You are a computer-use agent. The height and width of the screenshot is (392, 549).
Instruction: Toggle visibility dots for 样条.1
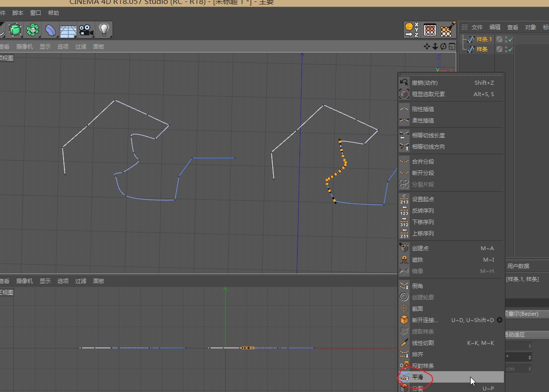pyautogui.click(x=506, y=40)
